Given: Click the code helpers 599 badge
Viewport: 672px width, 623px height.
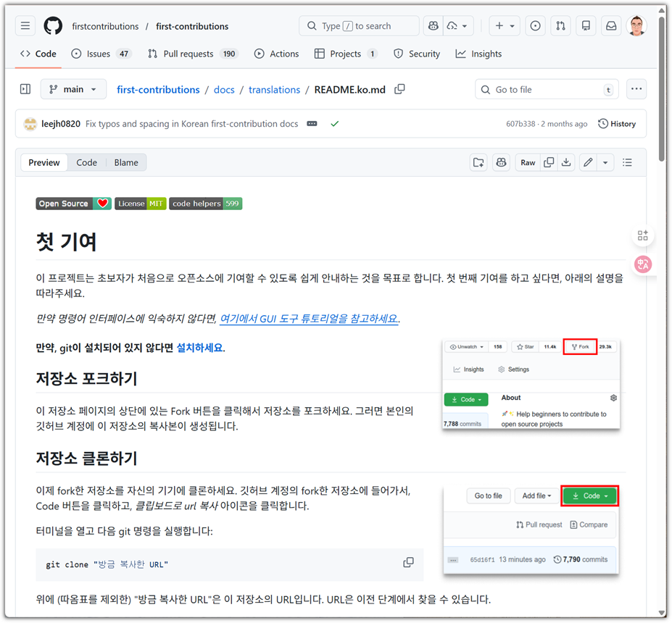Looking at the screenshot, I should (x=206, y=204).
